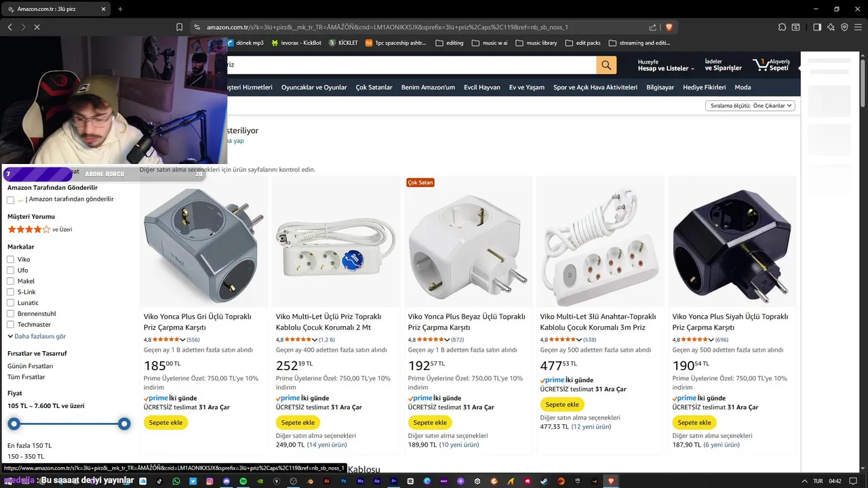Open the Brave Leo AI sparkle icon

(831, 27)
